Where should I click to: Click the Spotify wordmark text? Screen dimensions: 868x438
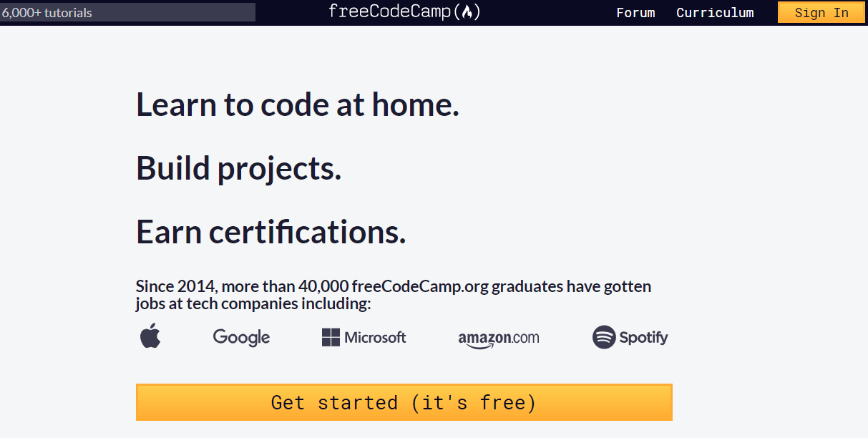coord(643,337)
